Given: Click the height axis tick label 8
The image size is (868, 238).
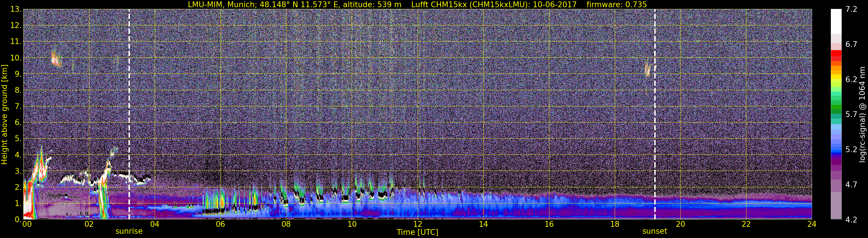Looking at the screenshot, I should tap(18, 90).
